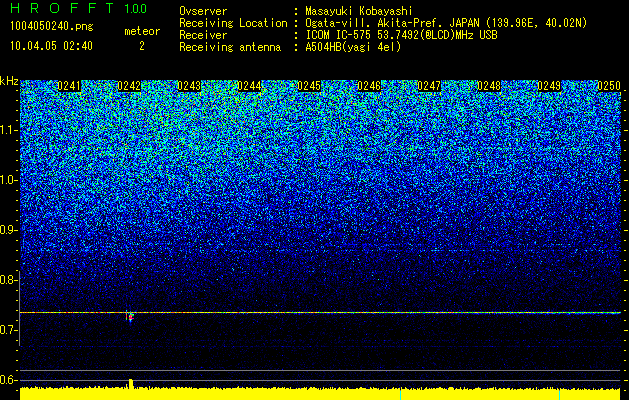Image resolution: width=629 pixels, height=400 pixels.
Task: Click the 0.8 kHz axis label
Action: (8, 280)
